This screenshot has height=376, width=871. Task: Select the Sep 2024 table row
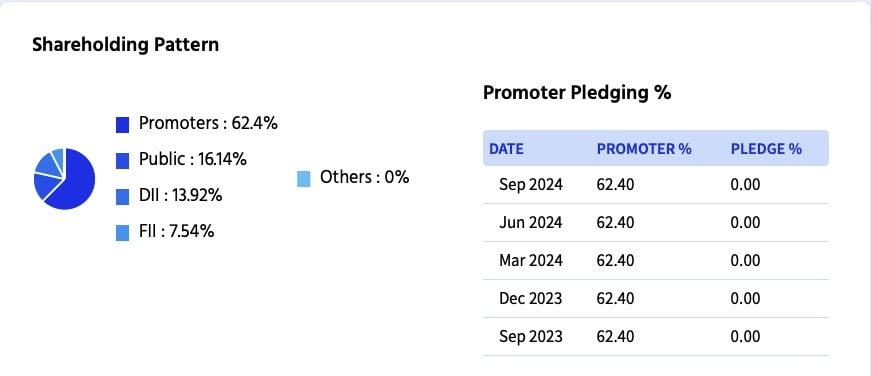pos(655,185)
